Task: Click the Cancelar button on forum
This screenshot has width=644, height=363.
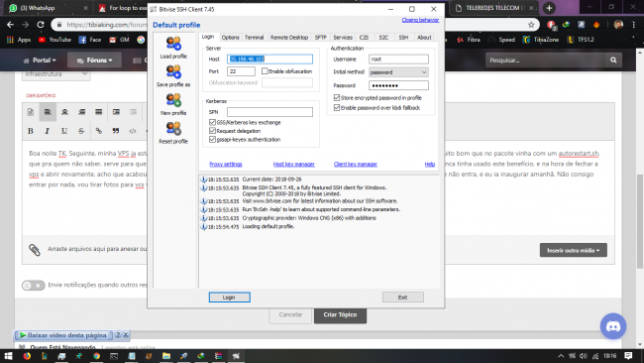Action: click(290, 315)
